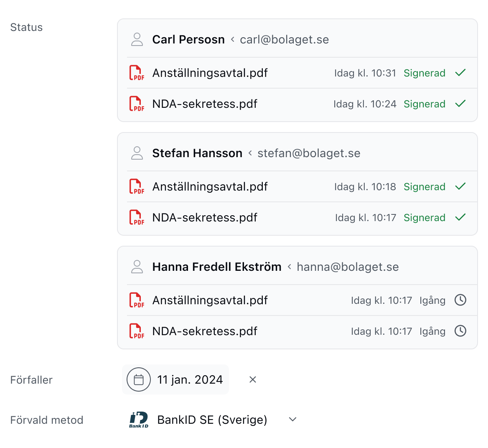The height and width of the screenshot is (448, 488).
Task: Click chevron beside Hanna Fredell Ekström's name
Action: pos(289,267)
